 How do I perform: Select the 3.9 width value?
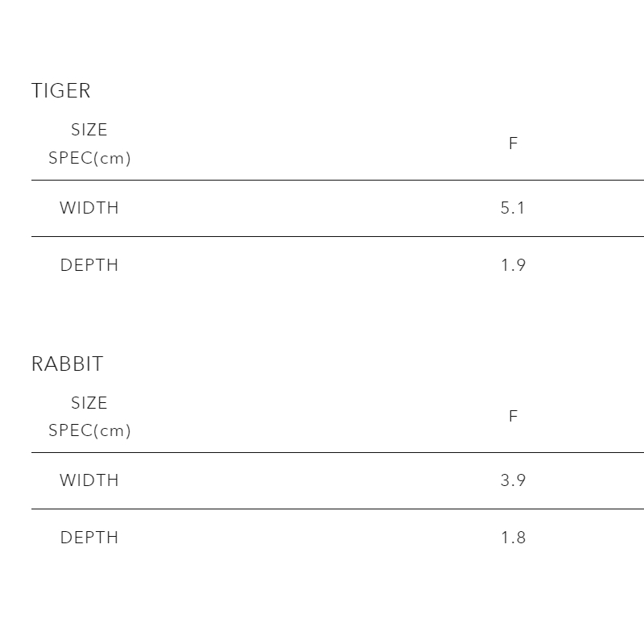tap(513, 480)
